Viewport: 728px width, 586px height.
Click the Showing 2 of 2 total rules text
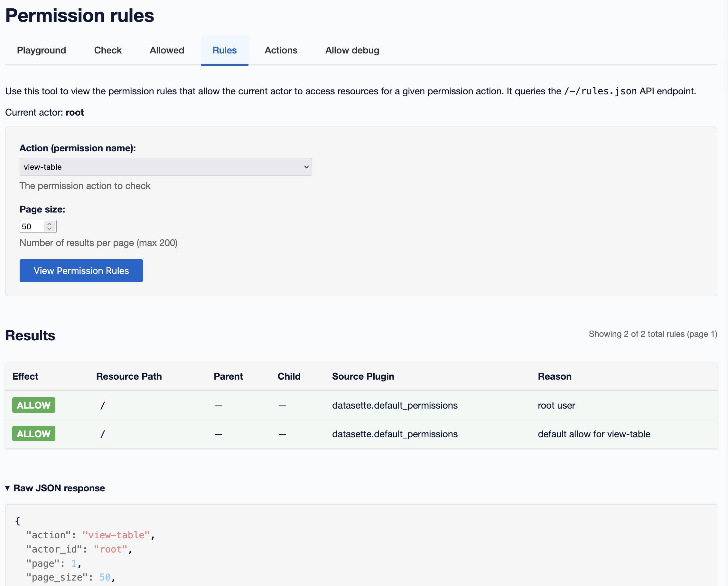(x=652, y=334)
